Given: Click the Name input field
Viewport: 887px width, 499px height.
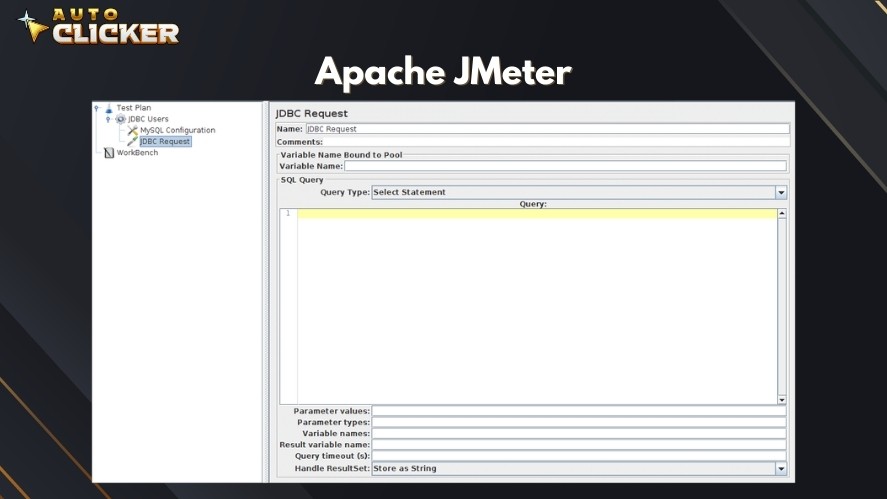Looking at the screenshot, I should (547, 129).
